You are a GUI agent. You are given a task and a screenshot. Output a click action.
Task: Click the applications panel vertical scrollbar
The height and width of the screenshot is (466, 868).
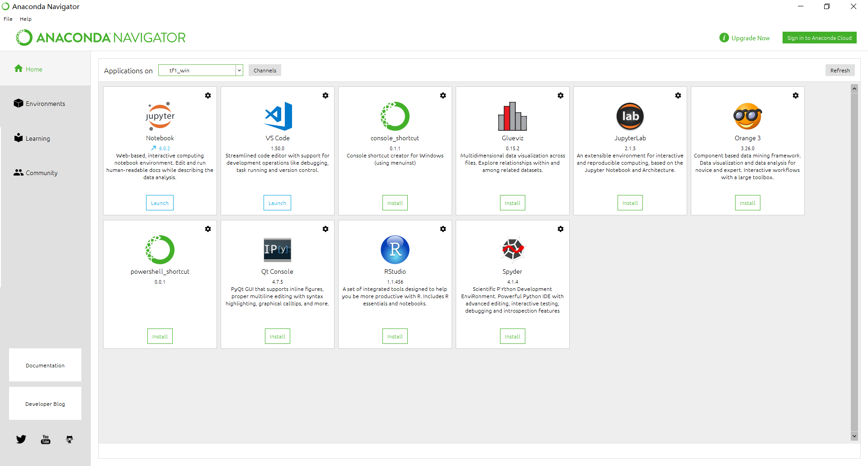(x=854, y=262)
